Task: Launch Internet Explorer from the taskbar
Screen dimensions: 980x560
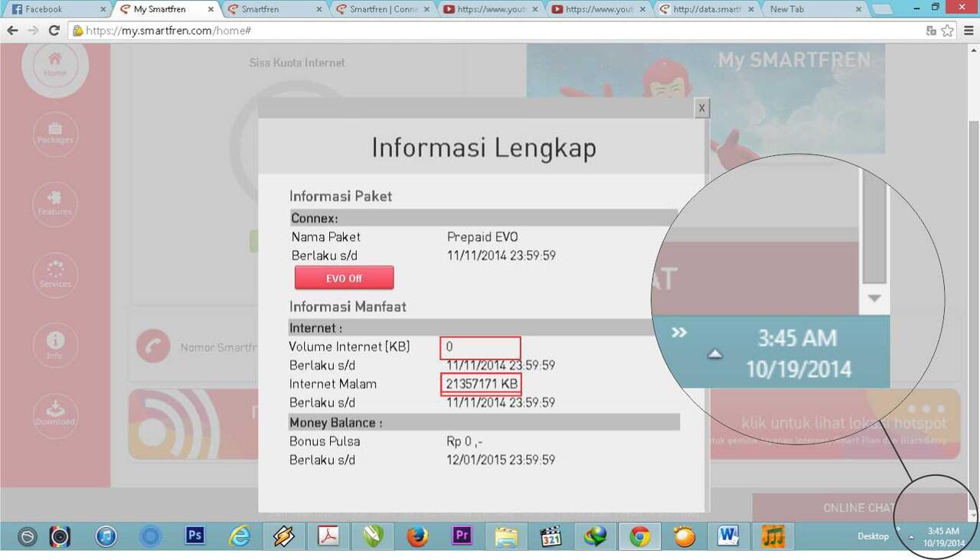Action: tap(240, 536)
